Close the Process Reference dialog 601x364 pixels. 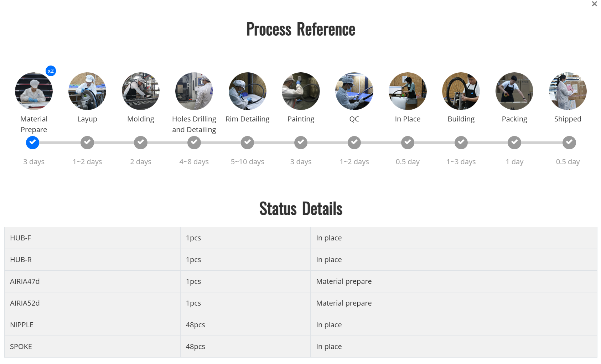594,4
